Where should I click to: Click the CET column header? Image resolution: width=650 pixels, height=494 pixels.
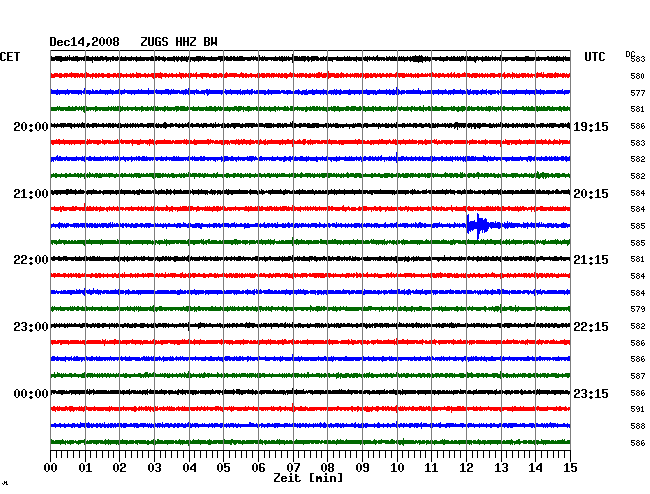[10, 57]
